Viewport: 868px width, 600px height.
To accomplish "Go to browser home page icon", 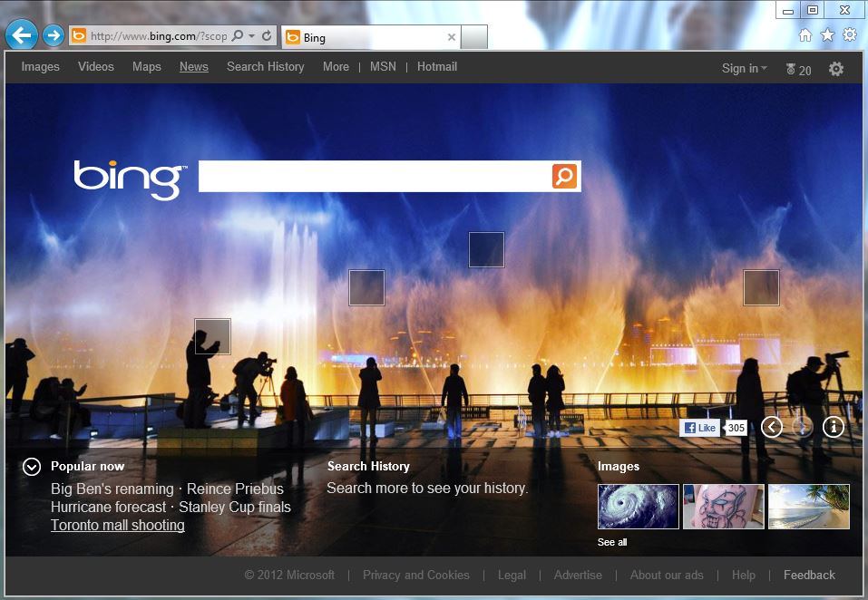I will [805, 35].
